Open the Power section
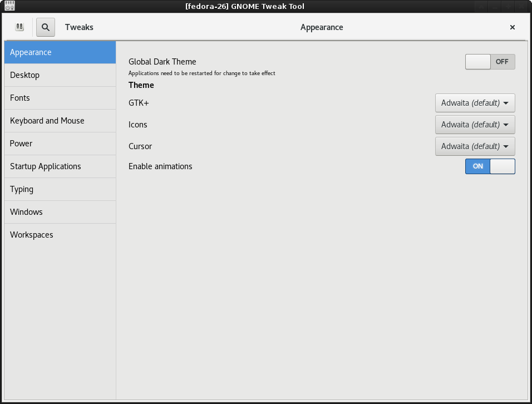The width and height of the screenshot is (532, 404). click(60, 144)
